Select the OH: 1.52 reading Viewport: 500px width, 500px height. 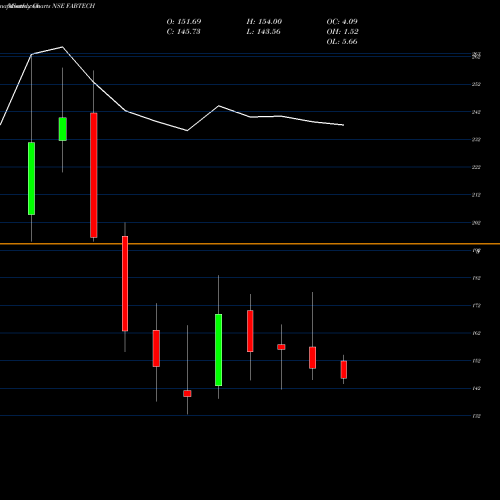[x=342, y=32]
